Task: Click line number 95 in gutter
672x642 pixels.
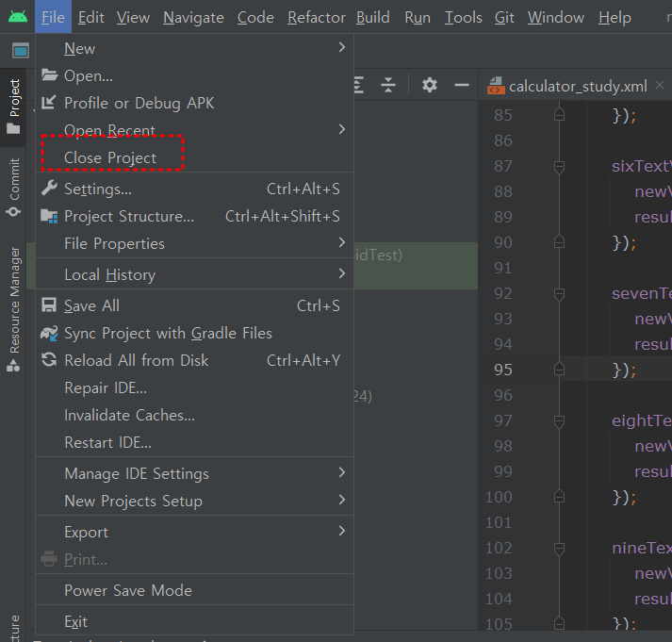Action: [502, 370]
